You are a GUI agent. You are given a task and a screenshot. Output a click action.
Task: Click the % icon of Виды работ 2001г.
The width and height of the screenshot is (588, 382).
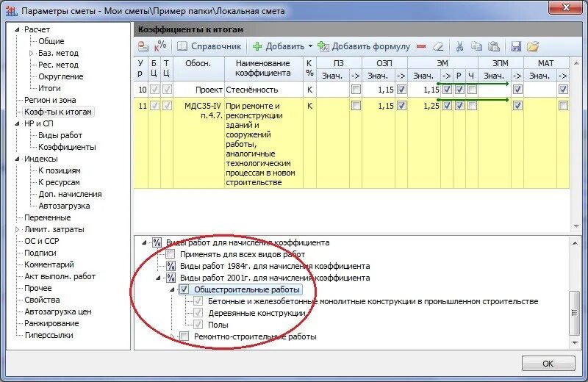(171, 278)
